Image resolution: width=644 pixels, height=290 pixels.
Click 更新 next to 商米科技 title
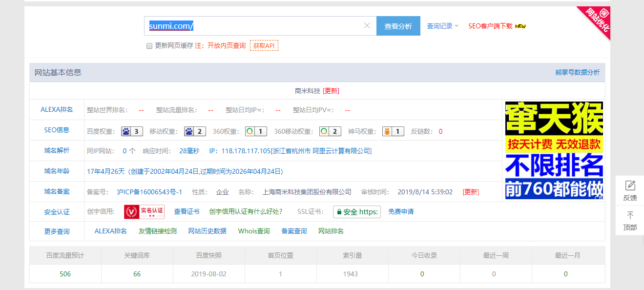[331, 91]
